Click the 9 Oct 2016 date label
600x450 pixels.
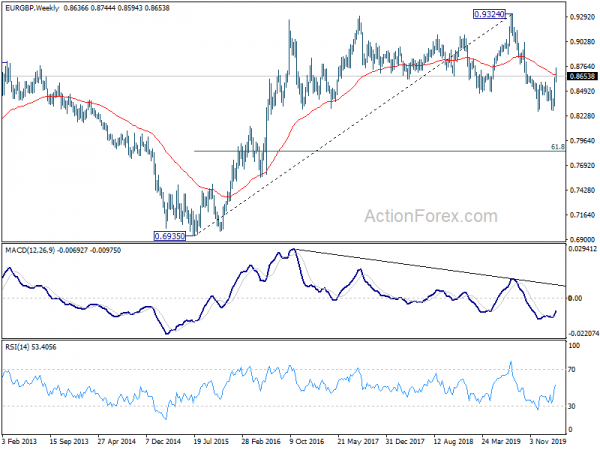[x=307, y=441]
